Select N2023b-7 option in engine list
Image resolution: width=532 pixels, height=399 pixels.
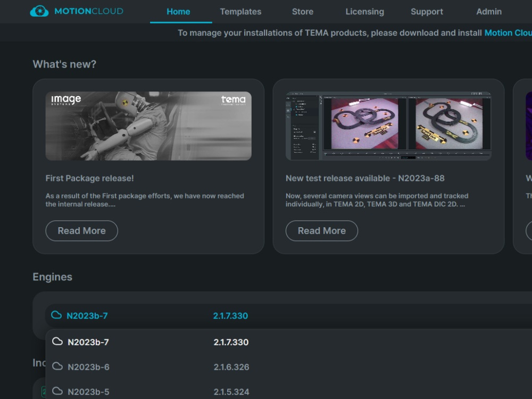(x=288, y=342)
